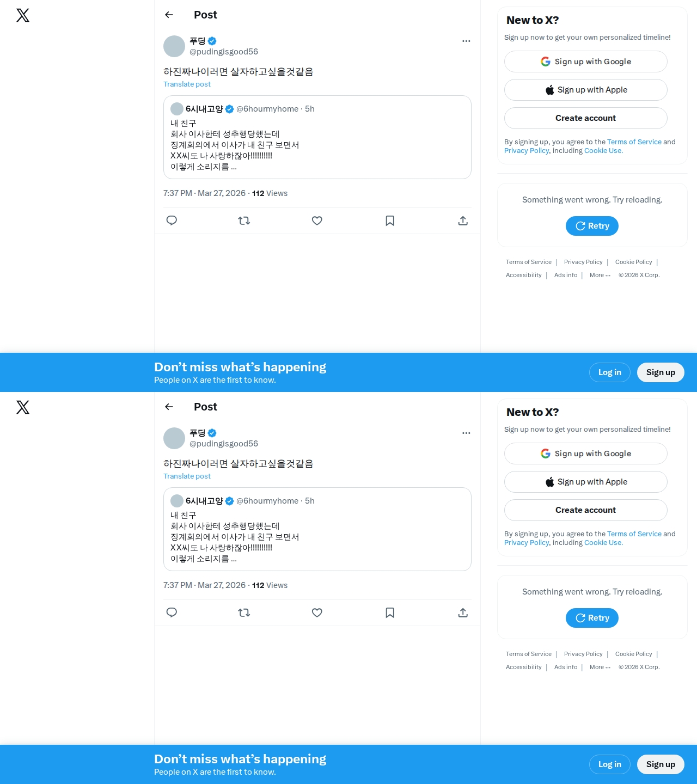Click Sign up with Apple in the lower panel
The width and height of the screenshot is (697, 784).
(586, 482)
